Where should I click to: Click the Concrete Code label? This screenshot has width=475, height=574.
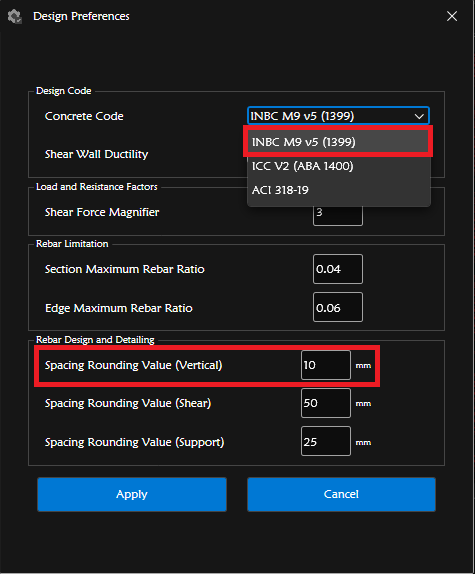84,116
